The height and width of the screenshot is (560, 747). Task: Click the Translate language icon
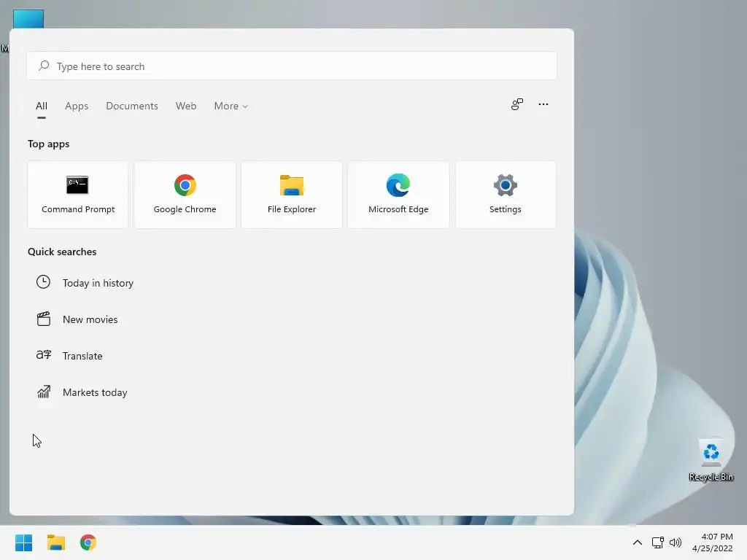point(43,355)
